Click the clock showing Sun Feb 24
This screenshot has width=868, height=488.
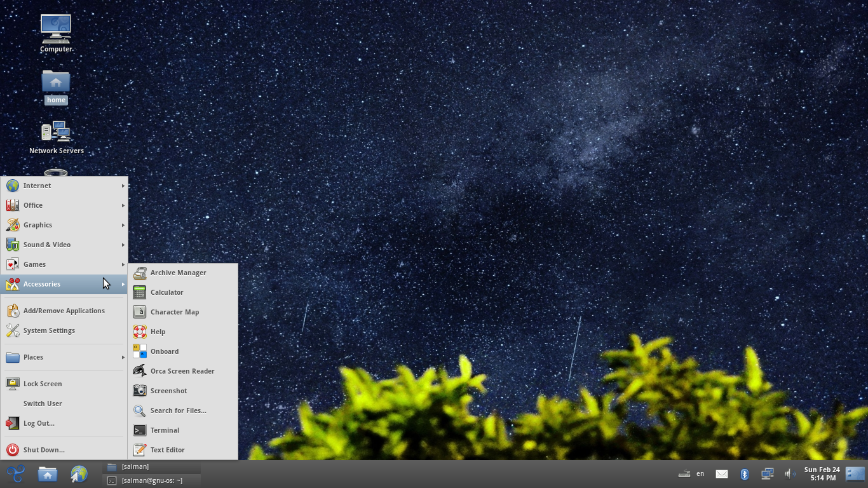point(822,474)
